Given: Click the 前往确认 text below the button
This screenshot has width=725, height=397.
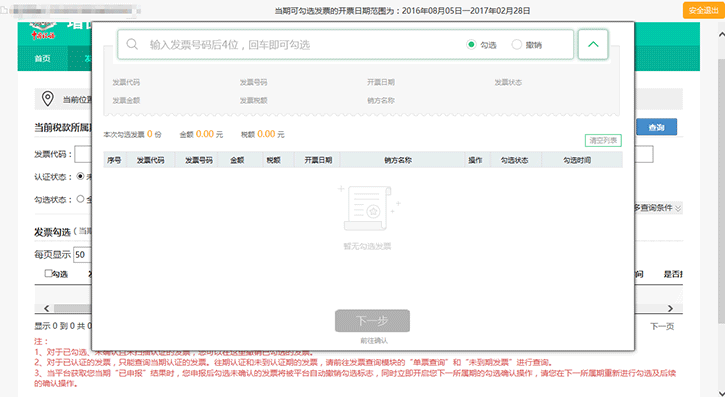Looking at the screenshot, I should point(374,341).
